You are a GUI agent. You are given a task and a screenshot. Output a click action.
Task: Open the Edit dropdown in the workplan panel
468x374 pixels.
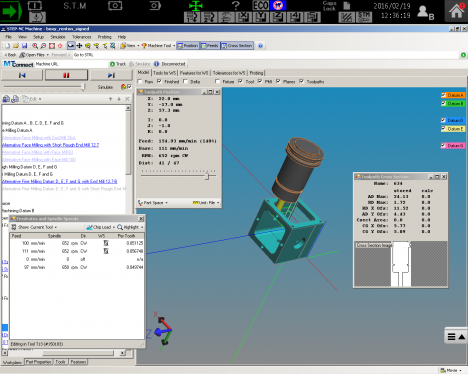(32, 99)
